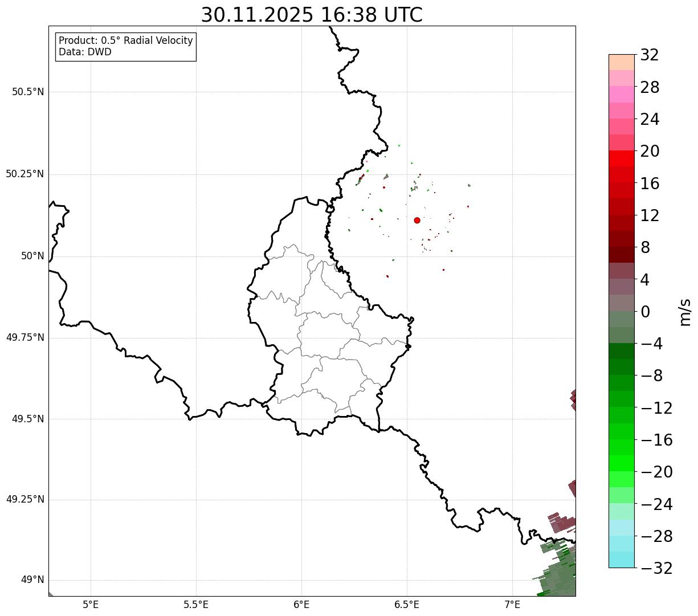698x616 pixels.
Task: Click the colorbar value 4
Action: [645, 280]
